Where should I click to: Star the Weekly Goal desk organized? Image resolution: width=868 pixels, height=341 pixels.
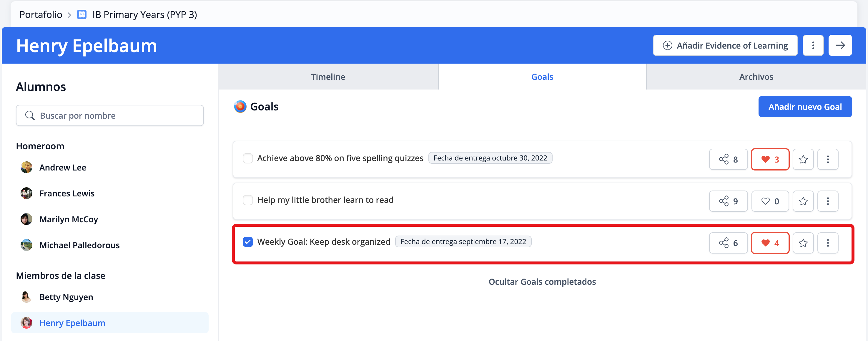tap(803, 243)
